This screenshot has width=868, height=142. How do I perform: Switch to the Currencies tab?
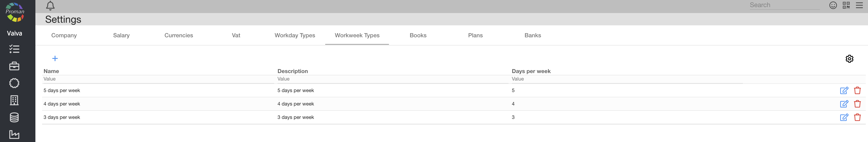[179, 35]
